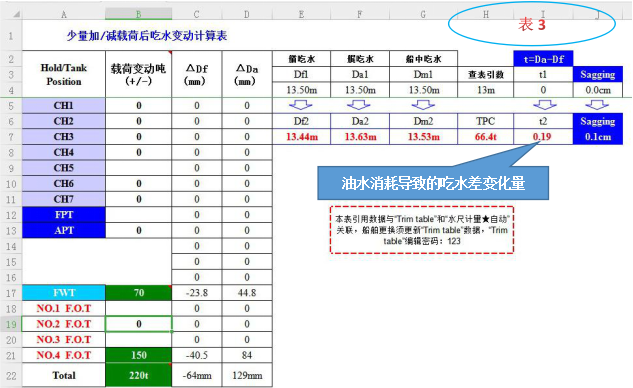Select column B header
This screenshot has width=633, height=388.
tap(138, 14)
